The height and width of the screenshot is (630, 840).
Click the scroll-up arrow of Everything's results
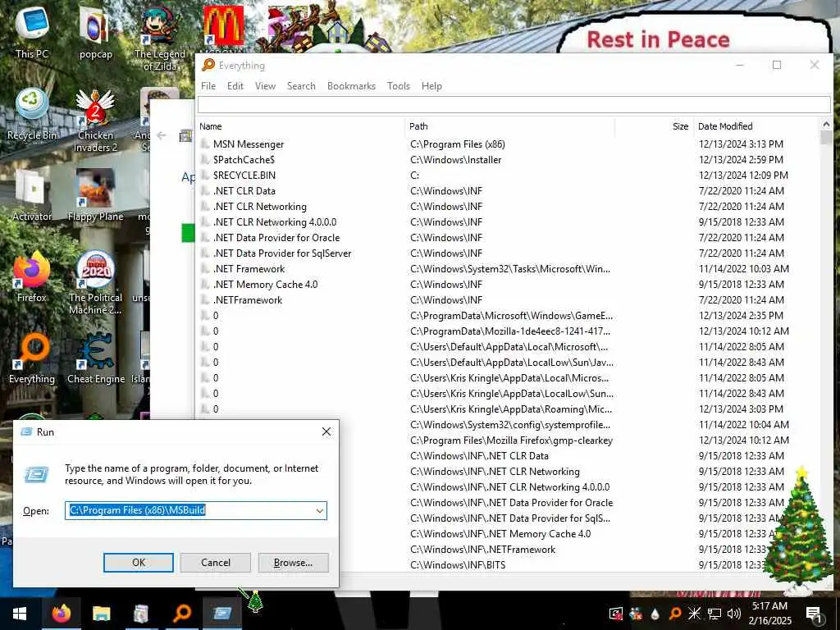pos(826,125)
